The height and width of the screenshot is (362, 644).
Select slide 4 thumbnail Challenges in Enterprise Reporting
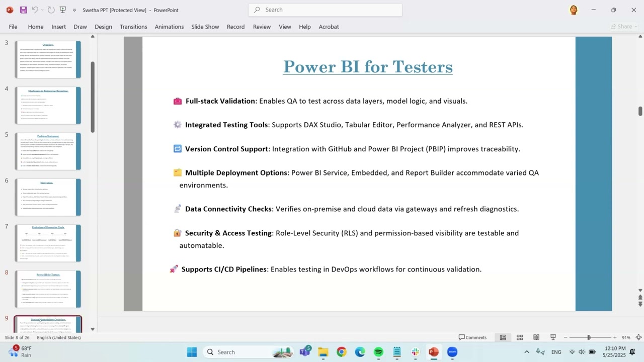point(48,106)
